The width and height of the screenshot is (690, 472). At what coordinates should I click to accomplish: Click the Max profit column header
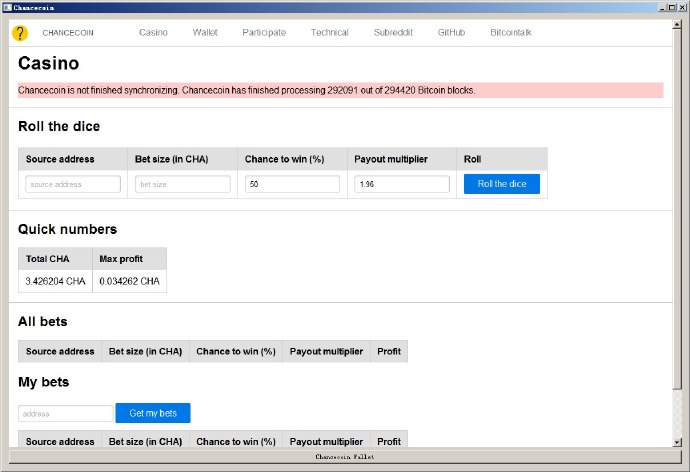tap(129, 259)
